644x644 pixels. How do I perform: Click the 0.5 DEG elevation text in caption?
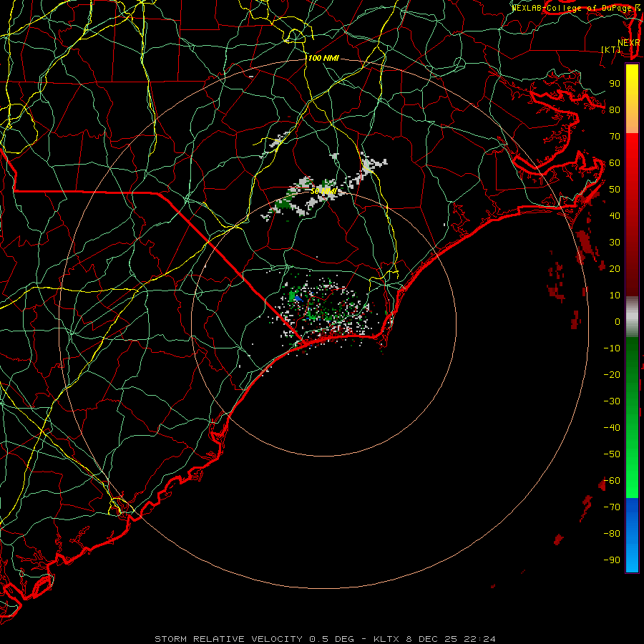click(x=331, y=639)
